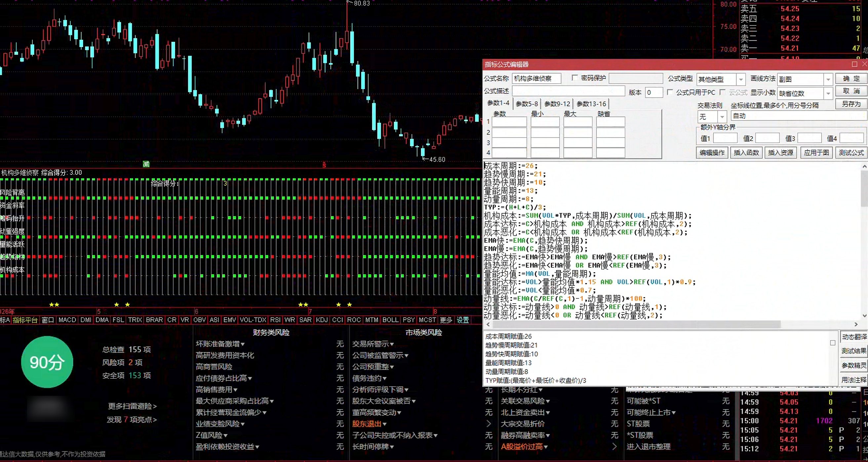Viewport: 868px width, 462px height.
Task: Click the 应用于图 button
Action: tap(816, 153)
